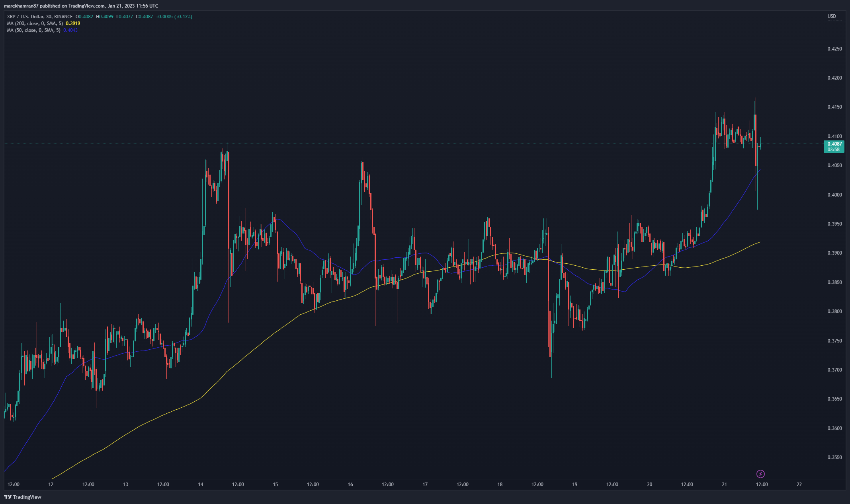The height and width of the screenshot is (504, 850).
Task: Select the MA 200 indicator legend
Action: [35, 23]
